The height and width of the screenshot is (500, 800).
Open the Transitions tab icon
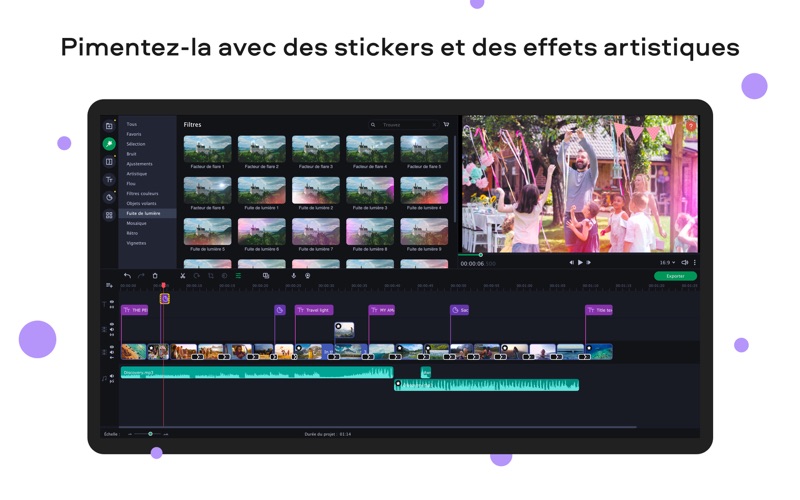[x=109, y=162]
